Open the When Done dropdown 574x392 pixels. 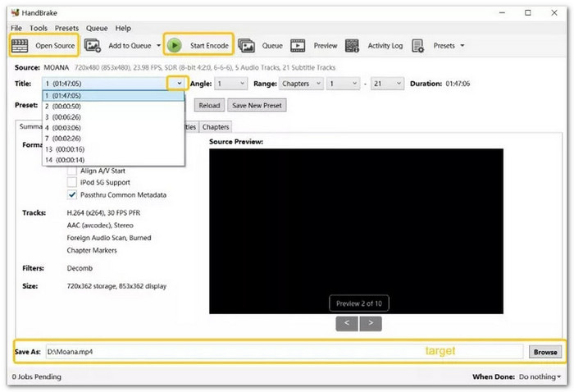click(540, 376)
